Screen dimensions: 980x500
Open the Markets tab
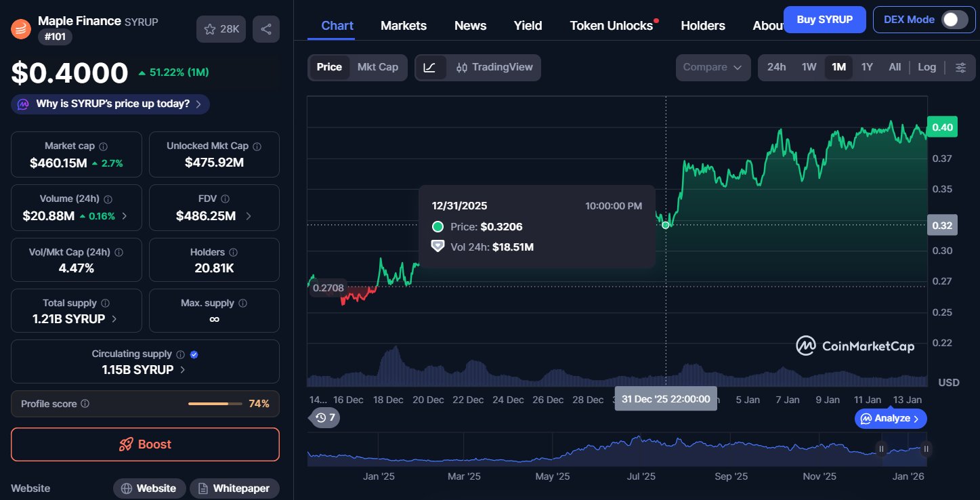click(403, 26)
